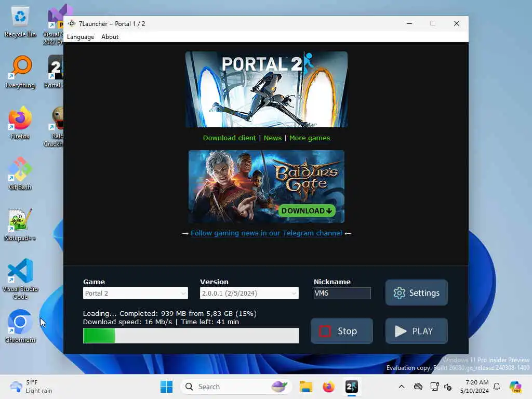The height and width of the screenshot is (399, 532).
Task: Open the launcher Settings button
Action: tap(417, 292)
